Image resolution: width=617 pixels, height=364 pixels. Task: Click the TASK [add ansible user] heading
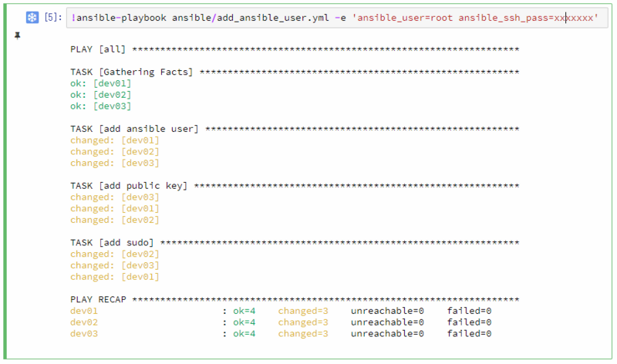[x=134, y=129]
